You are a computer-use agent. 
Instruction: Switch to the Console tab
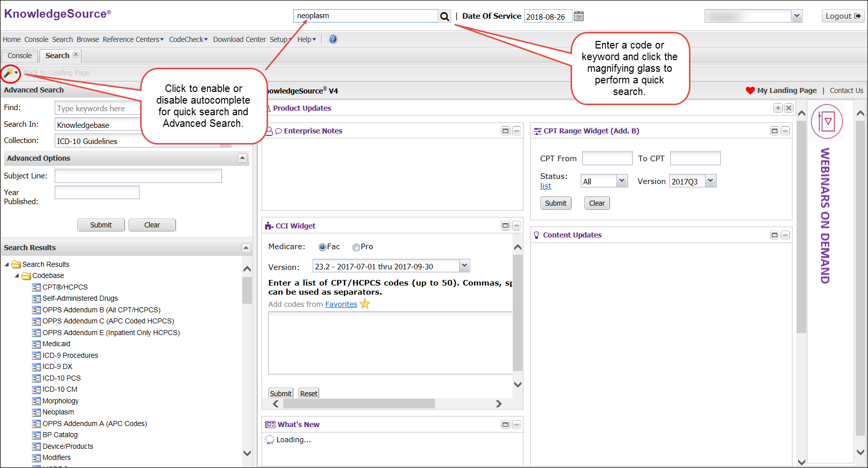20,56
